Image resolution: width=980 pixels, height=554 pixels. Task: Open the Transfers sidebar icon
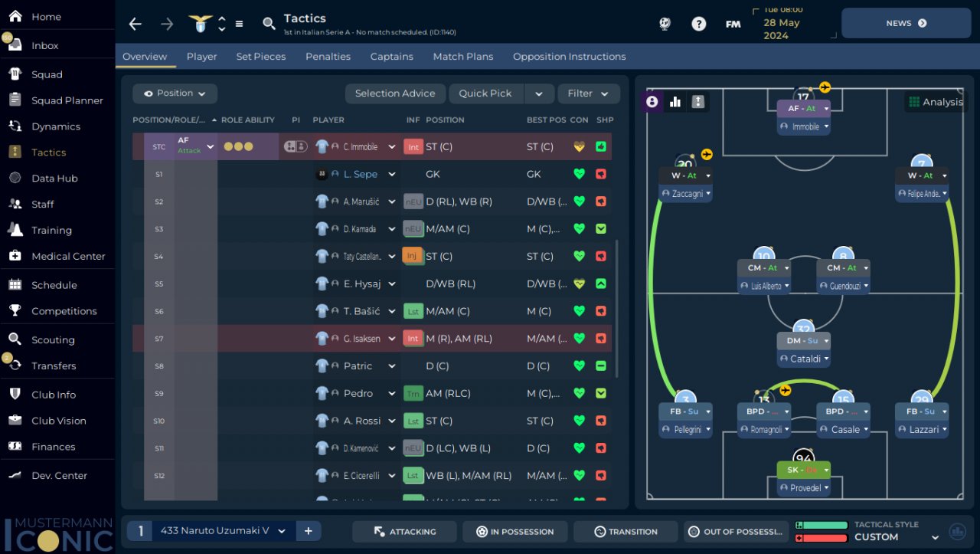click(x=15, y=366)
